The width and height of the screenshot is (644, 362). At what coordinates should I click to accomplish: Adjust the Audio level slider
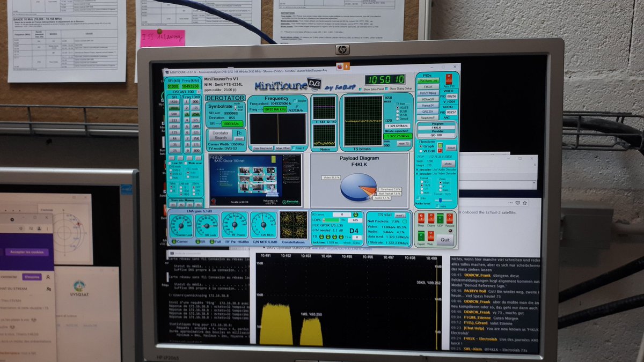click(440, 200)
